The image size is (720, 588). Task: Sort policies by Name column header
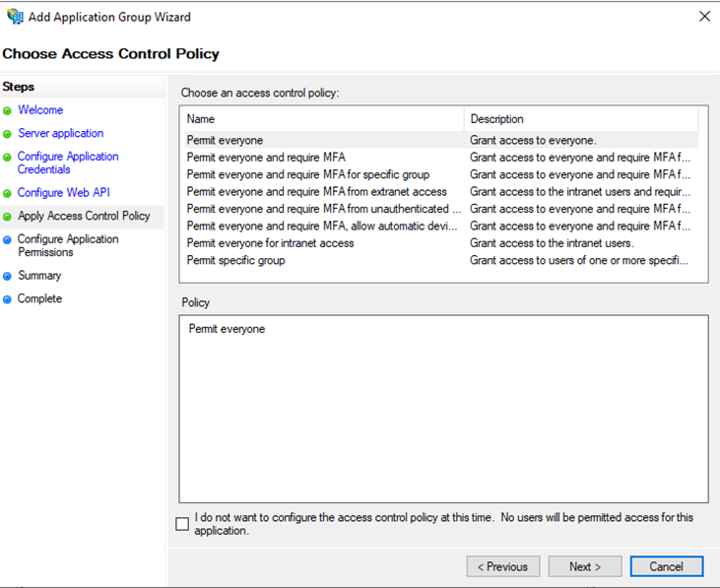(322, 119)
